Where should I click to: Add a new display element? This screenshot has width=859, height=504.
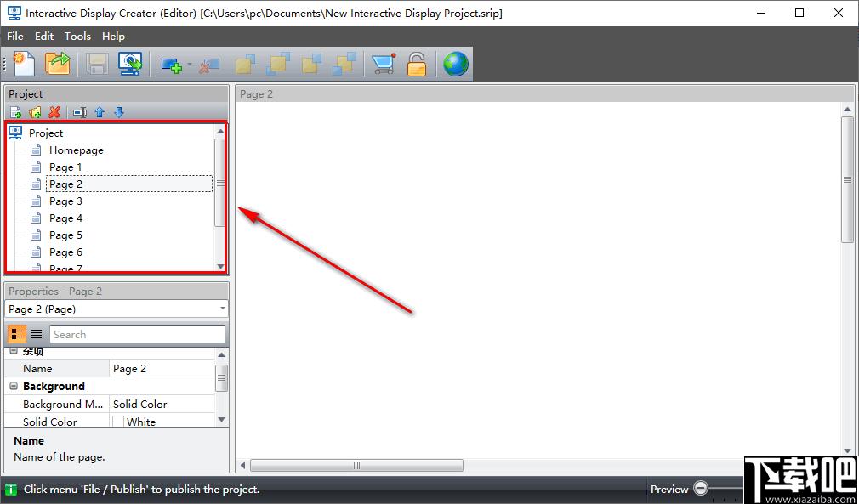click(171, 65)
